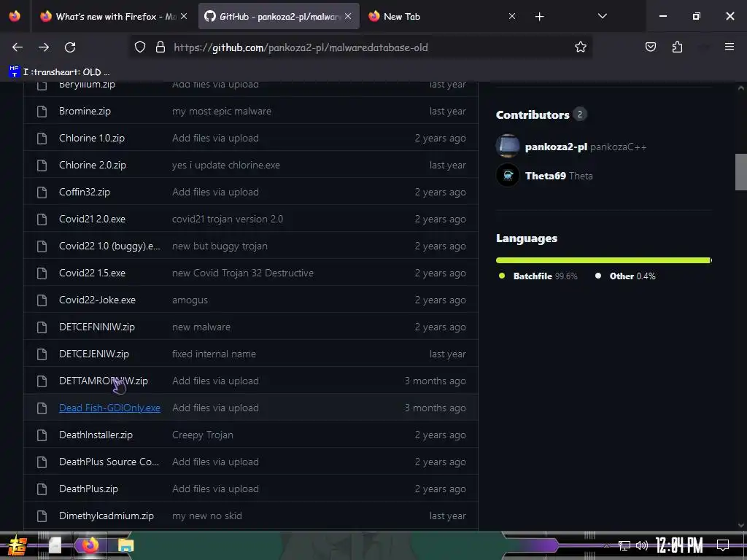This screenshot has height=560, width=747.
Task: Close the GitHub tab
Action: tap(348, 17)
